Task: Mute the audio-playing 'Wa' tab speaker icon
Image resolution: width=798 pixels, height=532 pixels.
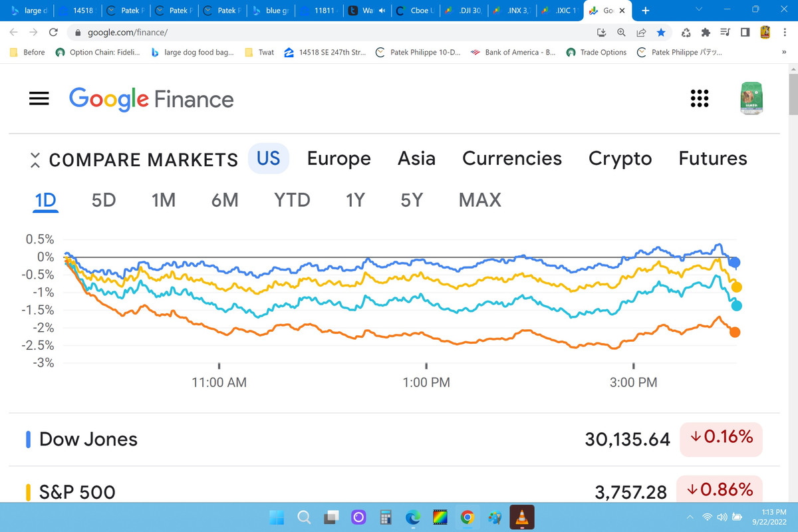Action: (x=382, y=11)
